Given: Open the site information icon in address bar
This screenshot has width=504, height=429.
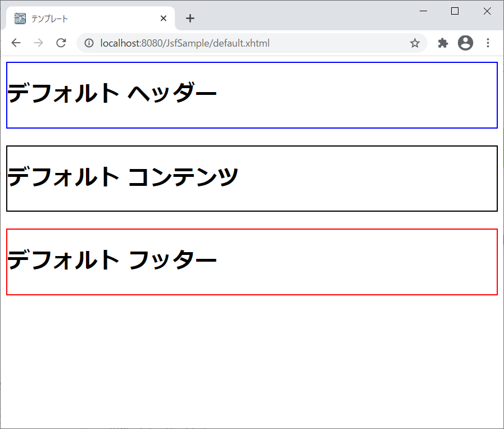Looking at the screenshot, I should click(x=89, y=43).
